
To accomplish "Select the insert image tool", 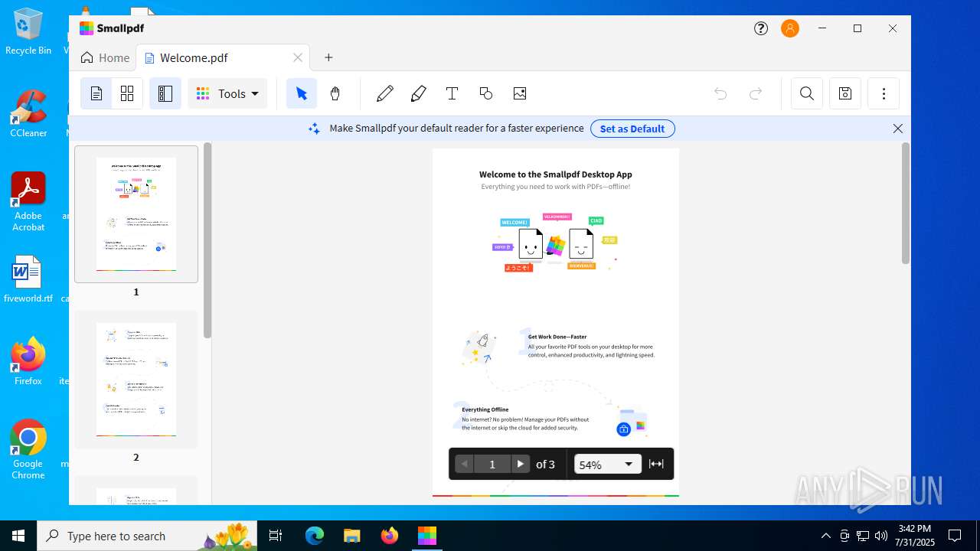I will click(520, 93).
